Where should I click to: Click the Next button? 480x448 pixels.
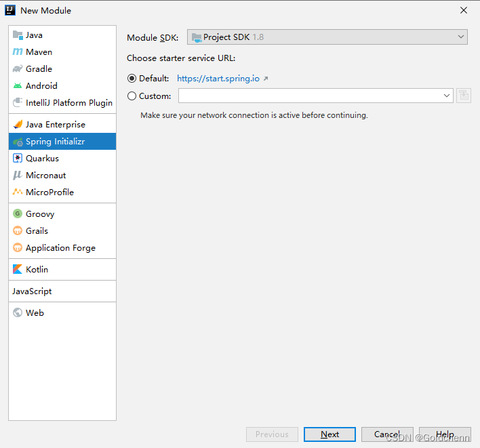329,434
